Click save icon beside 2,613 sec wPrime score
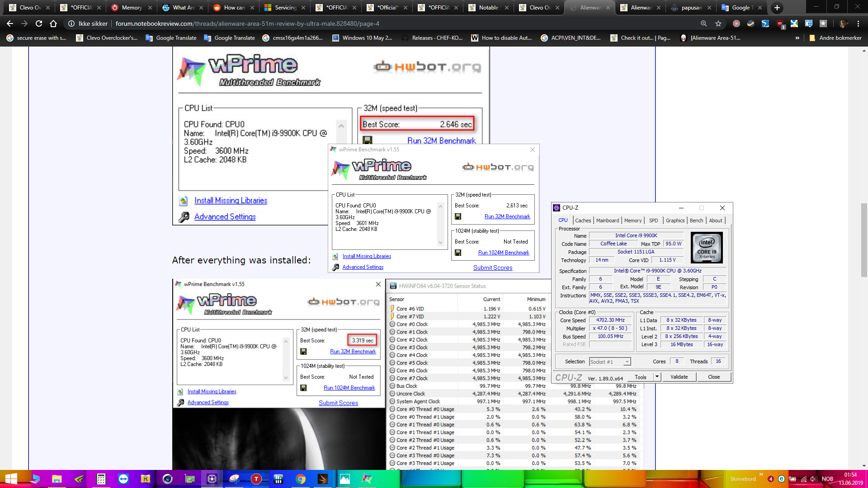The image size is (868, 488). (458, 216)
